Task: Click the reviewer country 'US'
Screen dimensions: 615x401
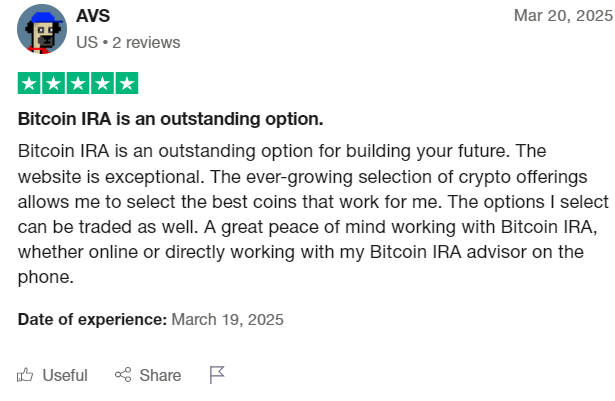Action: click(87, 42)
